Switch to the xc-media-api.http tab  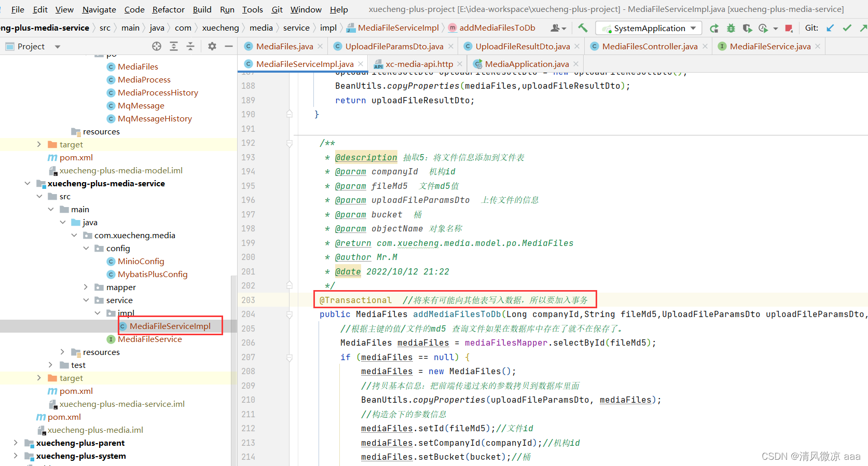pos(419,64)
